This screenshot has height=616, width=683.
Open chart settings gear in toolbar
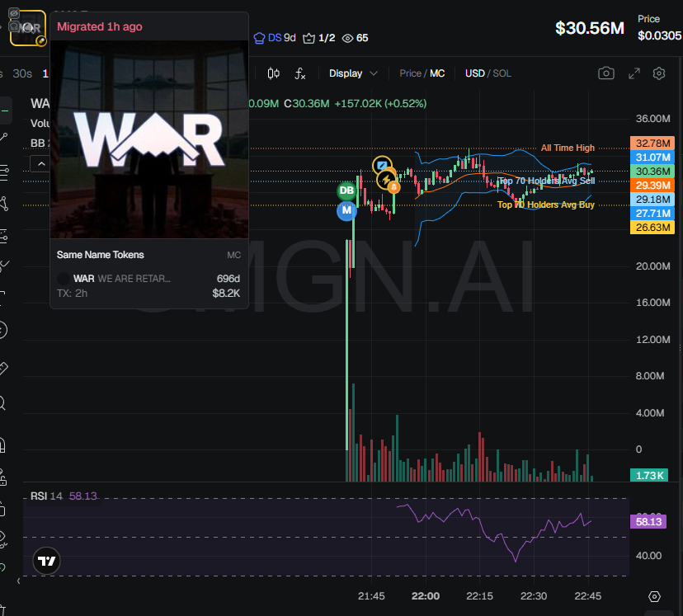[659, 73]
